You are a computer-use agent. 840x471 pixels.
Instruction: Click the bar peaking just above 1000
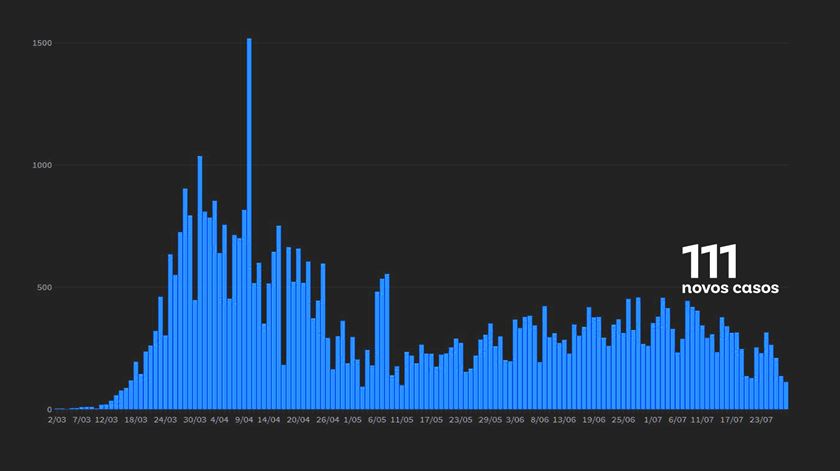[x=200, y=283]
